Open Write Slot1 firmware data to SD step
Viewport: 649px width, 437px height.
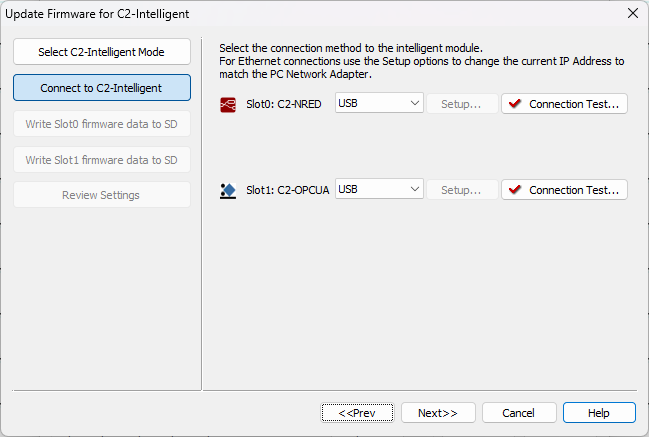(101, 160)
